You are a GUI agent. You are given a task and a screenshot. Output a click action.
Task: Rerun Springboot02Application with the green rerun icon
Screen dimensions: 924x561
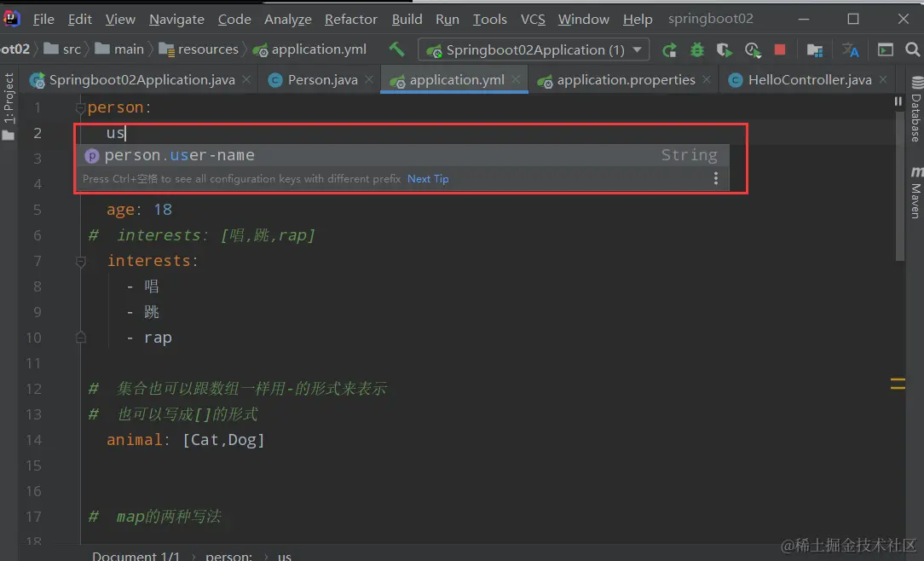669,50
